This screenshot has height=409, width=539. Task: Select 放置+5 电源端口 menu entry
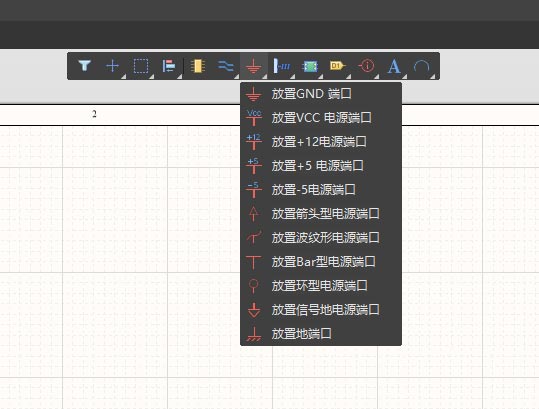[x=321, y=166]
